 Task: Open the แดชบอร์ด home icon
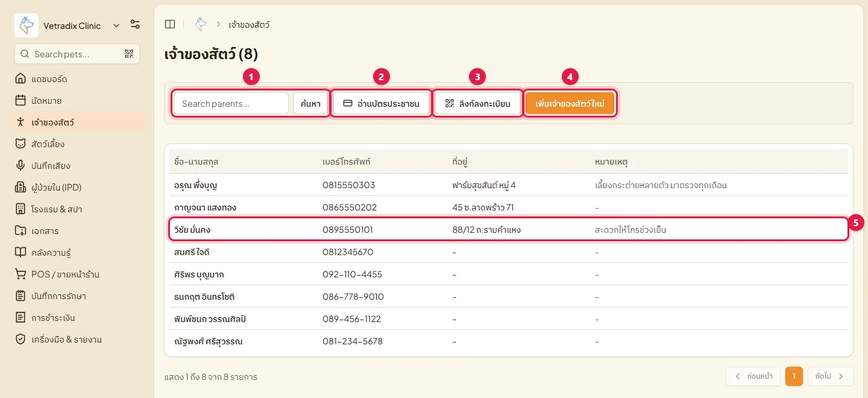20,79
